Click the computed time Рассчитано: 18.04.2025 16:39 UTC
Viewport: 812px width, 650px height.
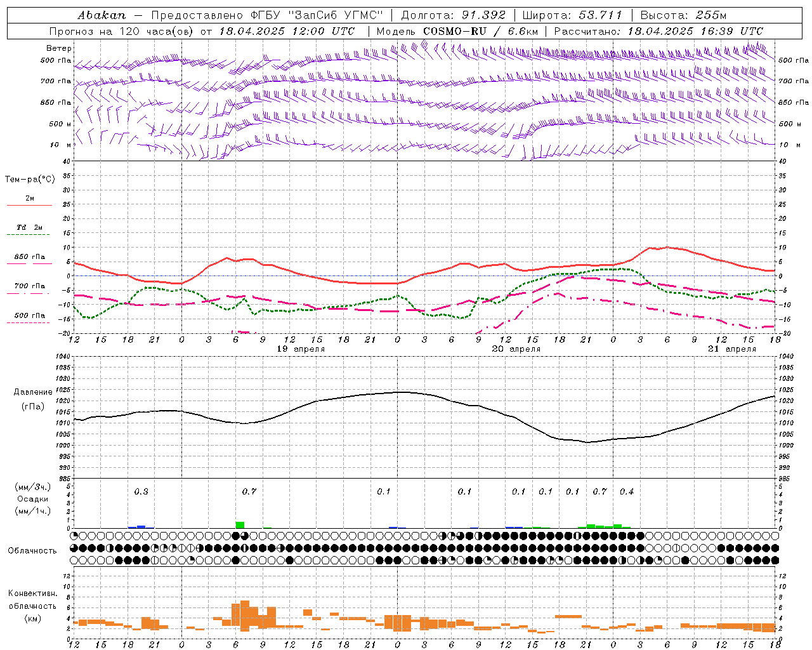click(x=658, y=31)
